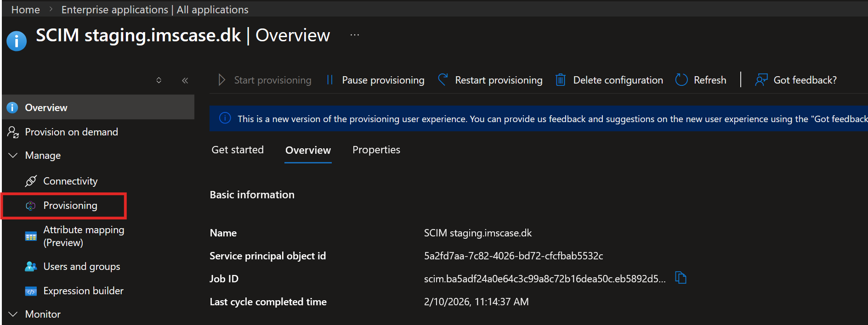Click the Pause provisioning button label
This screenshot has width=868, height=325.
pos(383,80)
